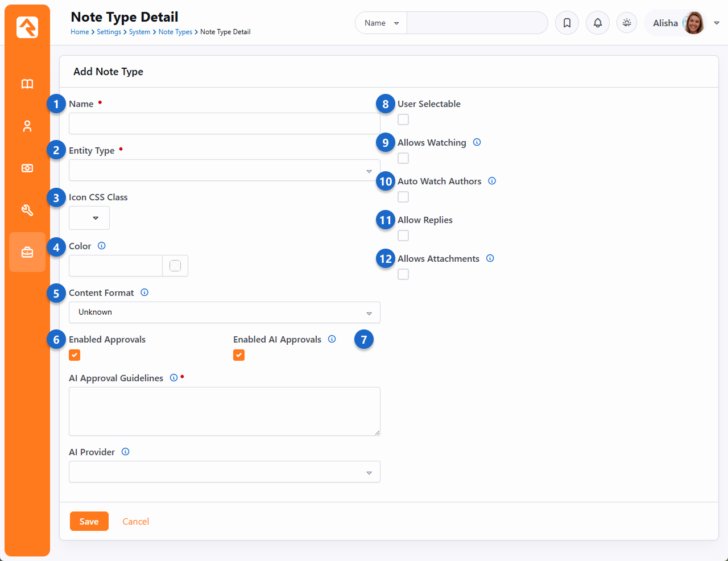
Task: Open the finance money icon in sidebar
Action: coord(27,168)
